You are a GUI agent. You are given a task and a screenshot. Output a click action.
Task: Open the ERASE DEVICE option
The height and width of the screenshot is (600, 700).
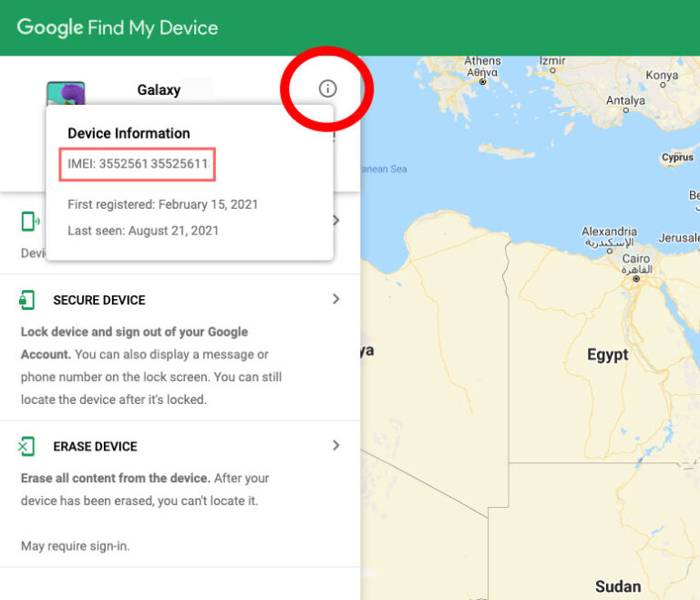pos(95,447)
